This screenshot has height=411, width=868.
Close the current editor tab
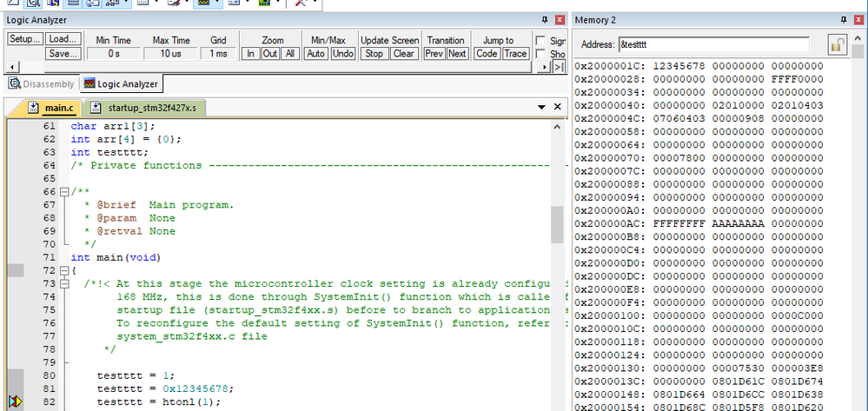pos(558,107)
